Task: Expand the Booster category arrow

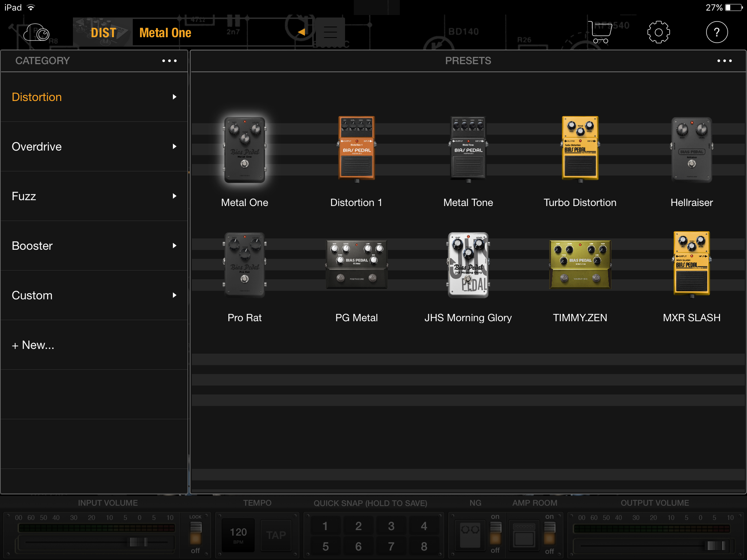Action: point(174,246)
